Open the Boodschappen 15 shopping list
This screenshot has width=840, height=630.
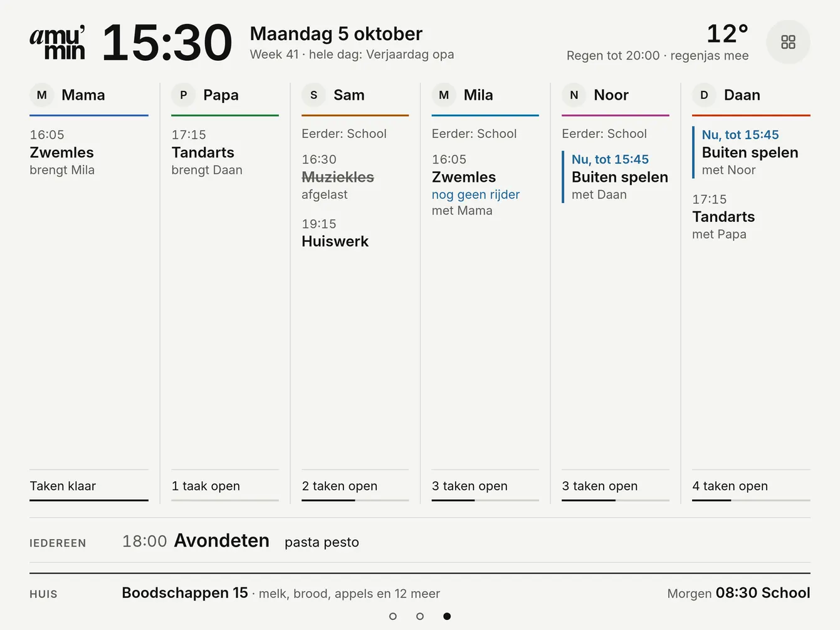(x=281, y=593)
